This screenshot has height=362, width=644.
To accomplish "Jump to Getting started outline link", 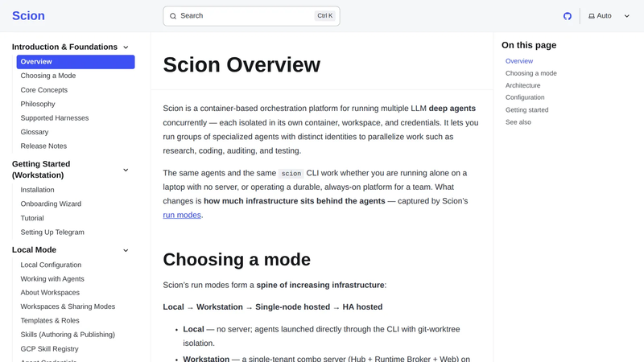I will pyautogui.click(x=527, y=109).
